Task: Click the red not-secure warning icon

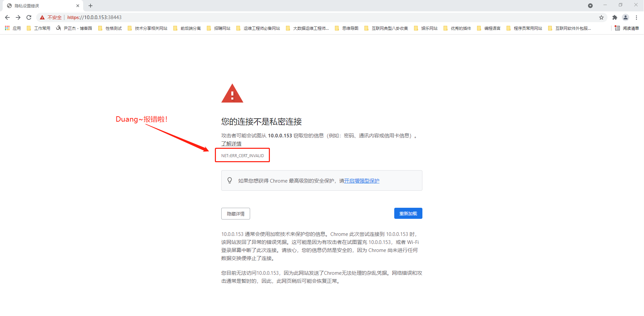Action: coord(42,17)
